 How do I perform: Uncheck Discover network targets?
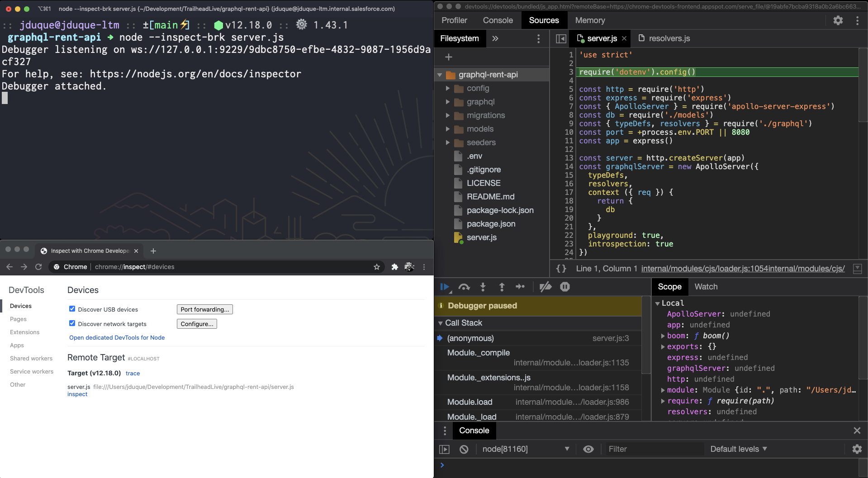72,323
